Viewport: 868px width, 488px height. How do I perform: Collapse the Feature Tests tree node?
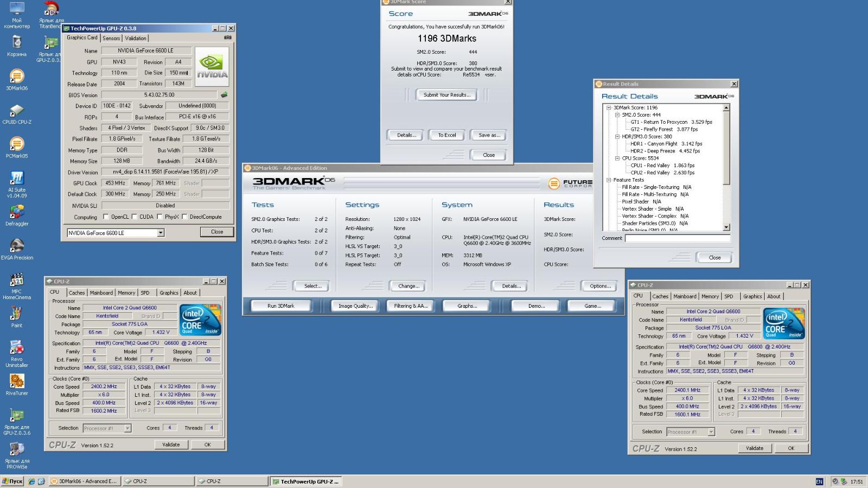pyautogui.click(x=609, y=180)
